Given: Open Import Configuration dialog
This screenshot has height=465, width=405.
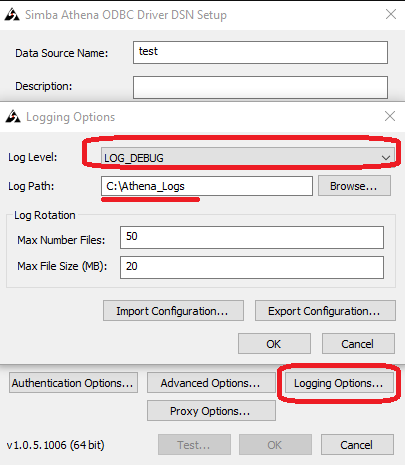Looking at the screenshot, I should [x=173, y=311].
